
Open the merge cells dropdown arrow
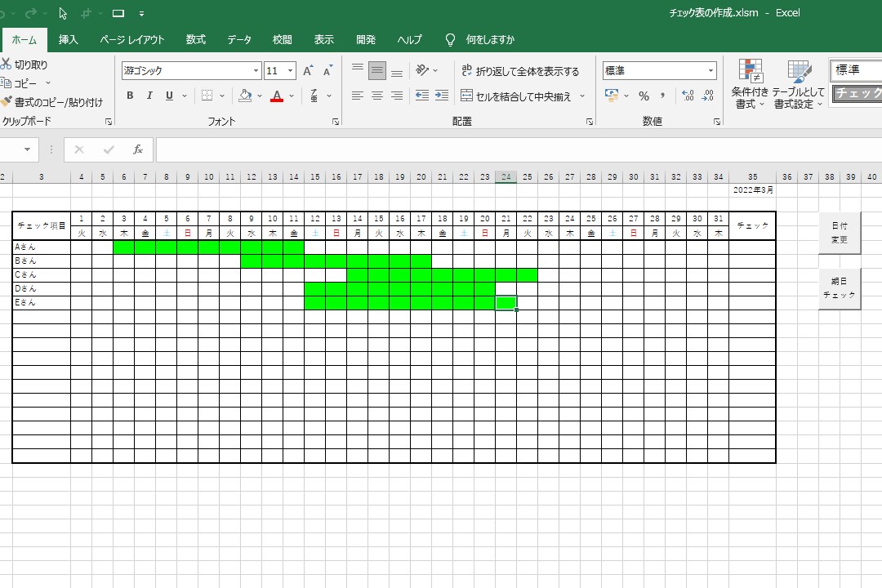(582, 96)
